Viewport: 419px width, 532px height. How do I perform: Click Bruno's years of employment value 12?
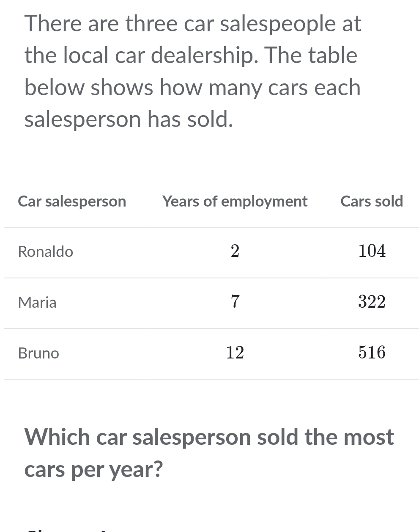coord(235,353)
